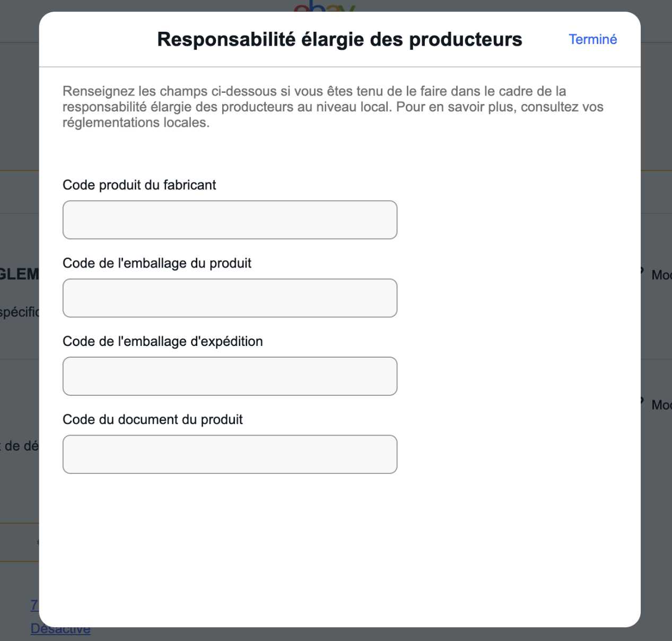Click the Terminé link to close dialog
Image resolution: width=672 pixels, height=641 pixels.
point(592,39)
